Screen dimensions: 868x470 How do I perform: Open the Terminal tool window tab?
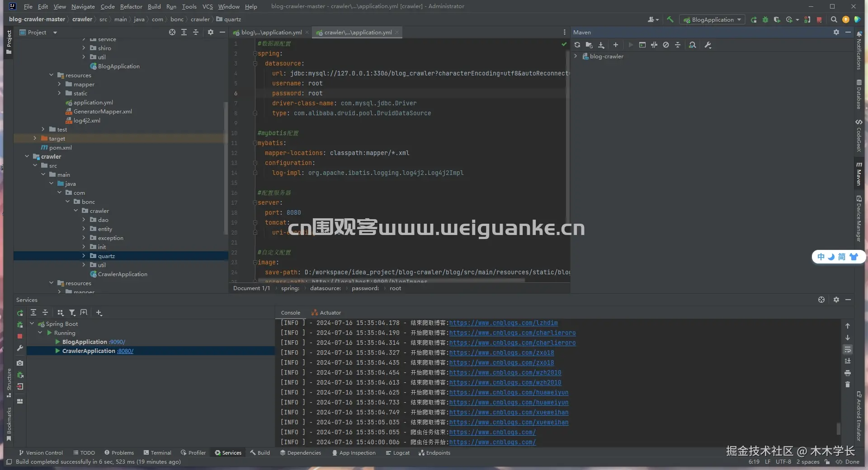click(157, 452)
